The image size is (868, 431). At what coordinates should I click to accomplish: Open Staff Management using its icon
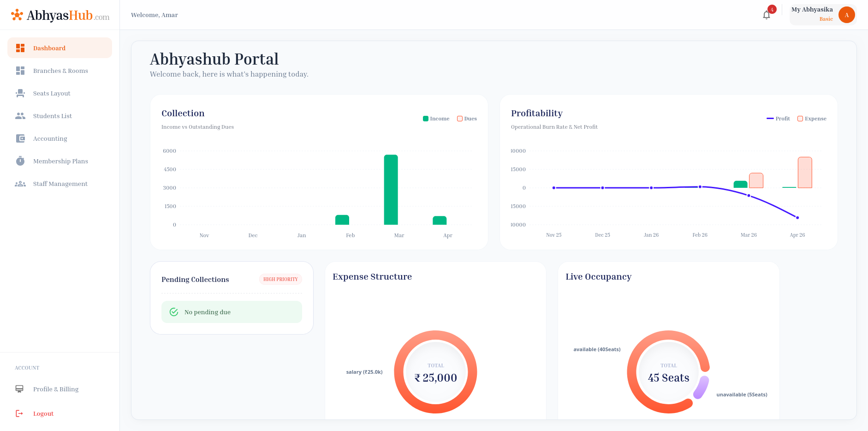20,183
